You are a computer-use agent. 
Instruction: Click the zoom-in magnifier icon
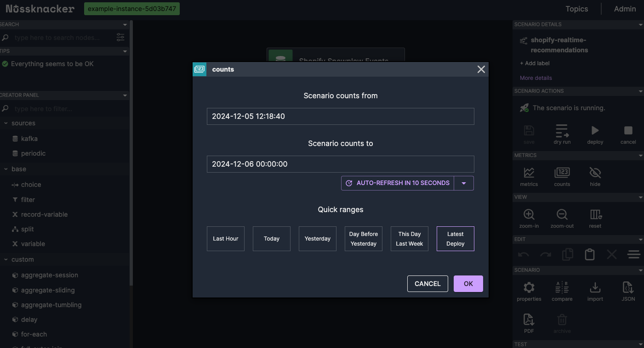[x=529, y=214]
